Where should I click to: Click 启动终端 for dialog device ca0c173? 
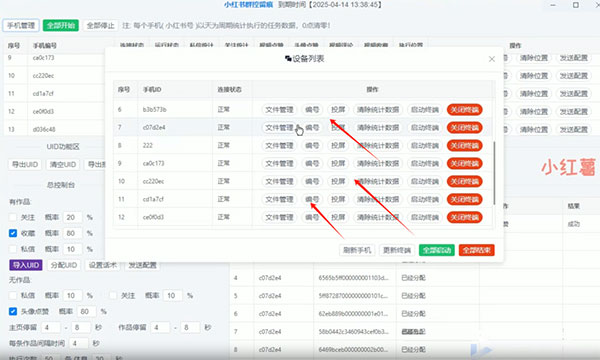point(425,164)
